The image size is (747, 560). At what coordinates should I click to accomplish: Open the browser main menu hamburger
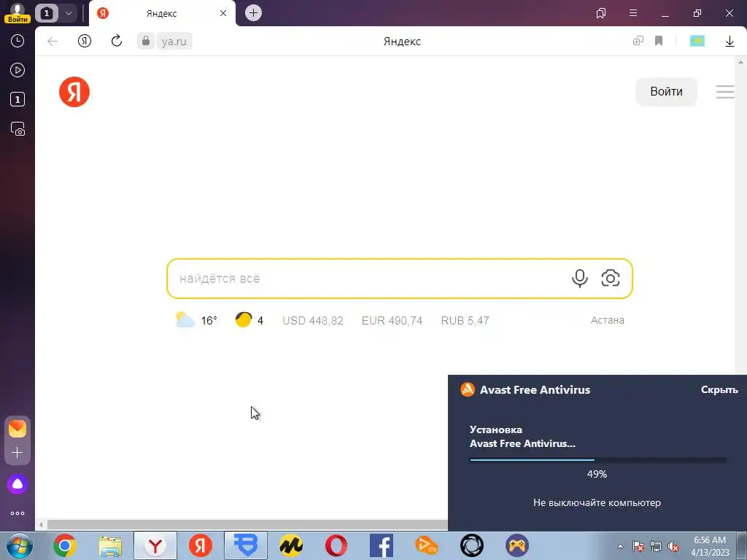pos(633,13)
